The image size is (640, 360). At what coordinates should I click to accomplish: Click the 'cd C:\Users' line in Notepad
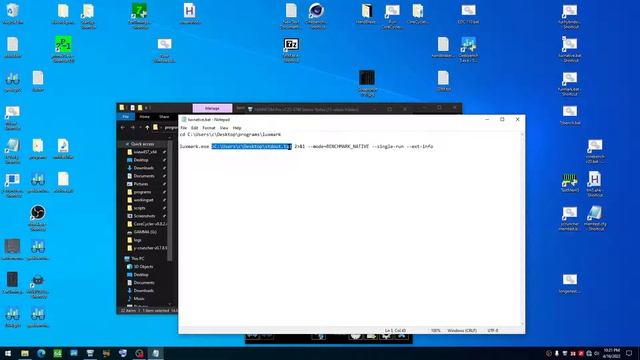[230, 134]
